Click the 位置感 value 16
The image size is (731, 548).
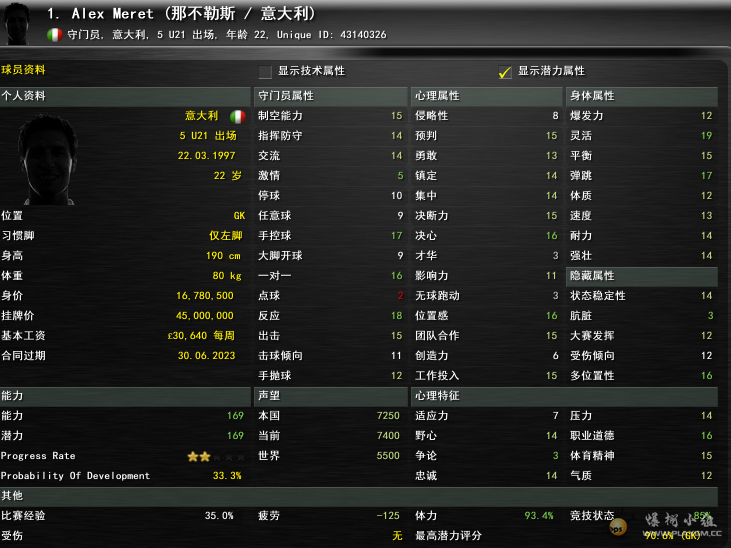[552, 316]
